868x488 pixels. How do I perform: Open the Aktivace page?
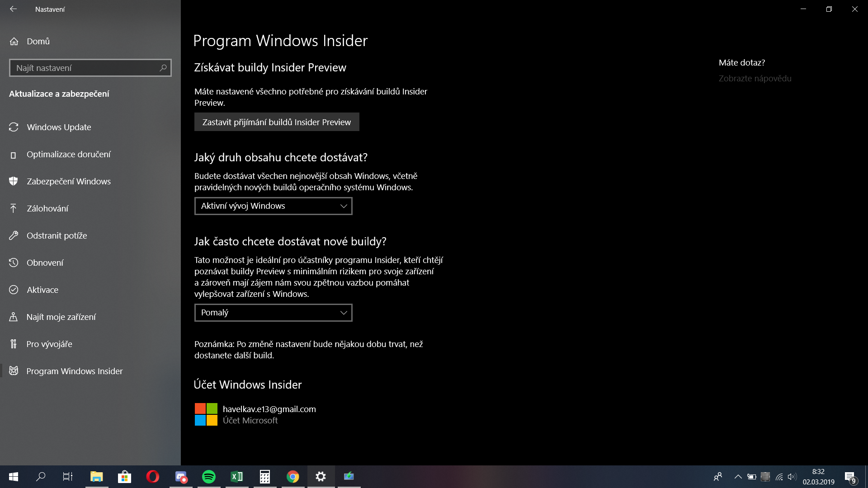click(x=42, y=290)
